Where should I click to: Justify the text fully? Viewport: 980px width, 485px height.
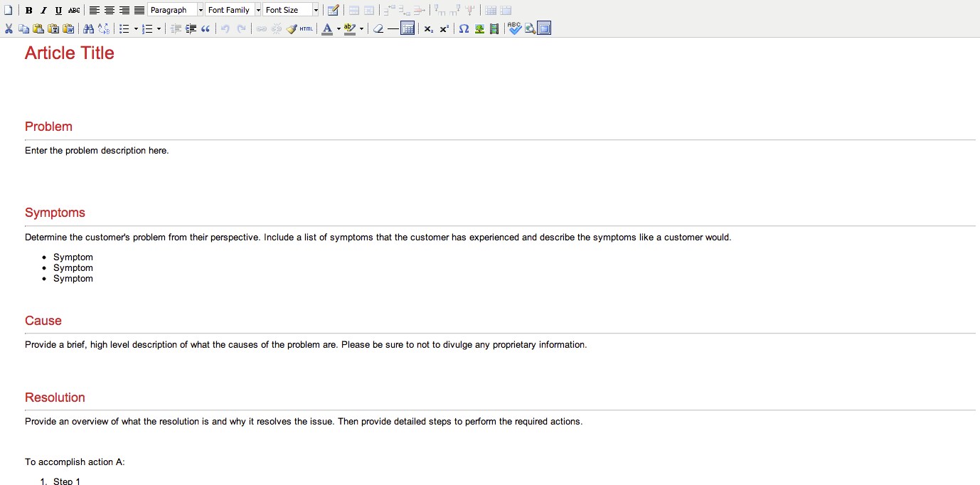click(x=139, y=10)
